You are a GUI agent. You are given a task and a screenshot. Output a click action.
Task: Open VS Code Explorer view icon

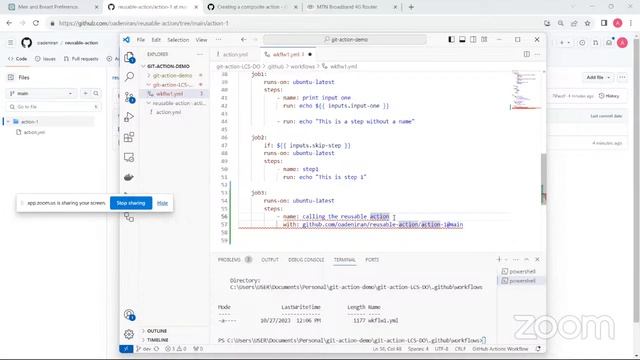click(129, 58)
